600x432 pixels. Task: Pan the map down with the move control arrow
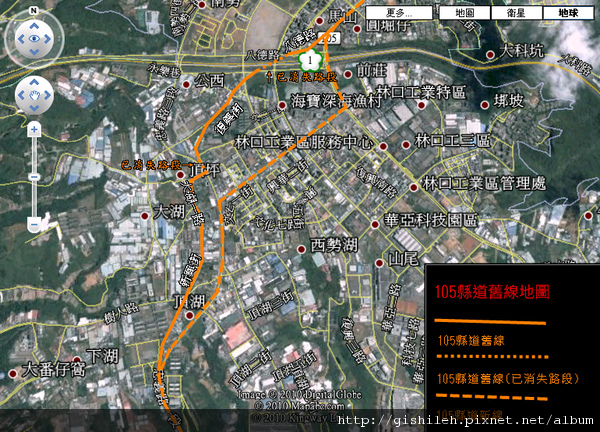(34, 108)
